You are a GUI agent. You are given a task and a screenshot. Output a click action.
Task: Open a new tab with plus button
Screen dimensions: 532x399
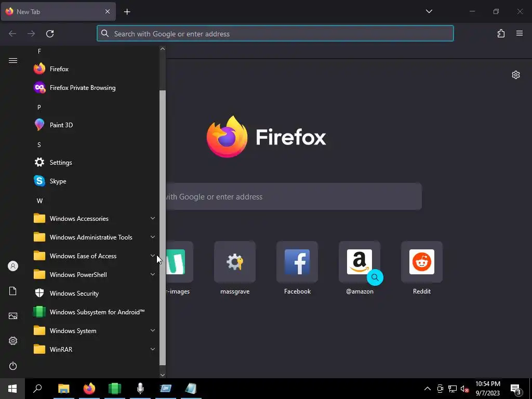[127, 12]
